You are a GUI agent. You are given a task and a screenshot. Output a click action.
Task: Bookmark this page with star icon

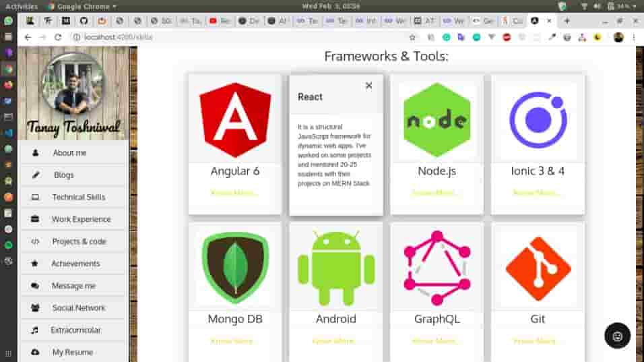[412, 37]
